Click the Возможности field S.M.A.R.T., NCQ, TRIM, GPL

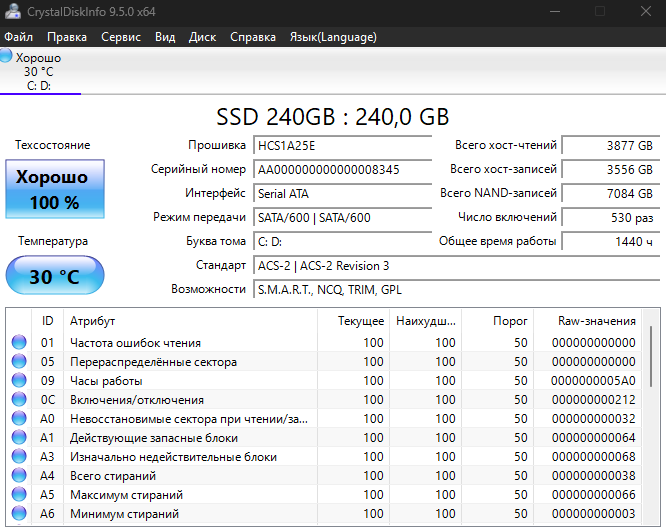(456, 290)
